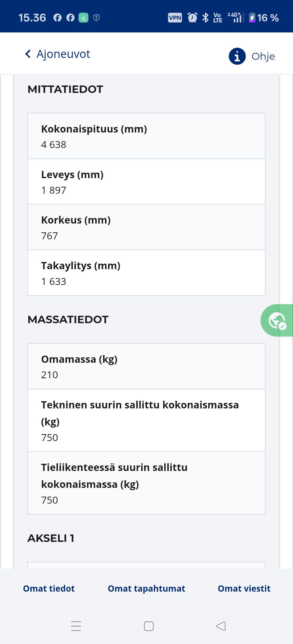This screenshot has height=644, width=293.
Task: Tap the Ajoneuvot back link
Action: 63,54
